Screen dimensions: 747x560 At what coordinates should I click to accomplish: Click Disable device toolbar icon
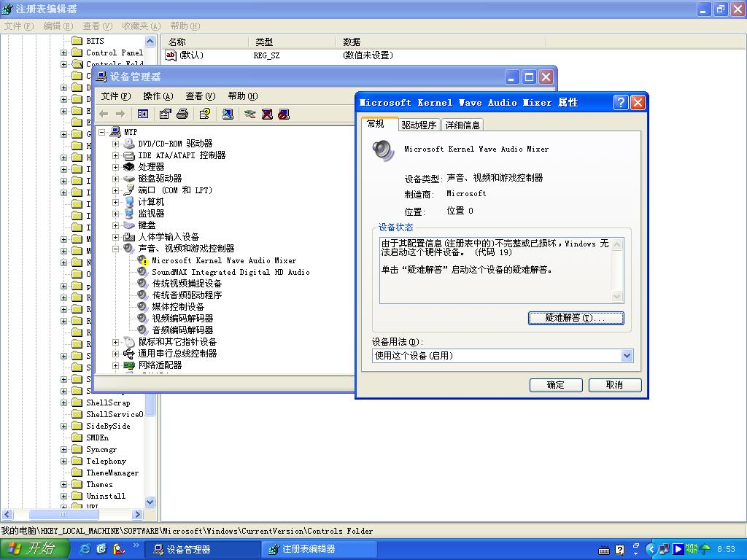coord(284,114)
